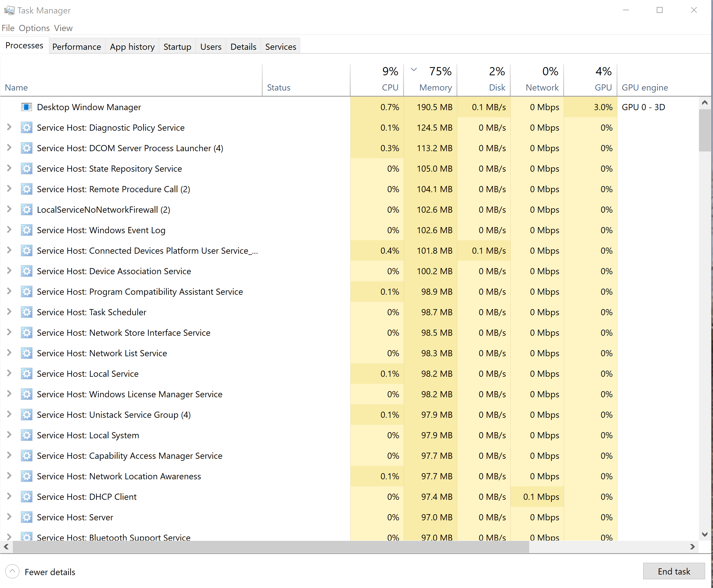
Task: Click Fewer details circular arrow icon
Action: [12, 572]
